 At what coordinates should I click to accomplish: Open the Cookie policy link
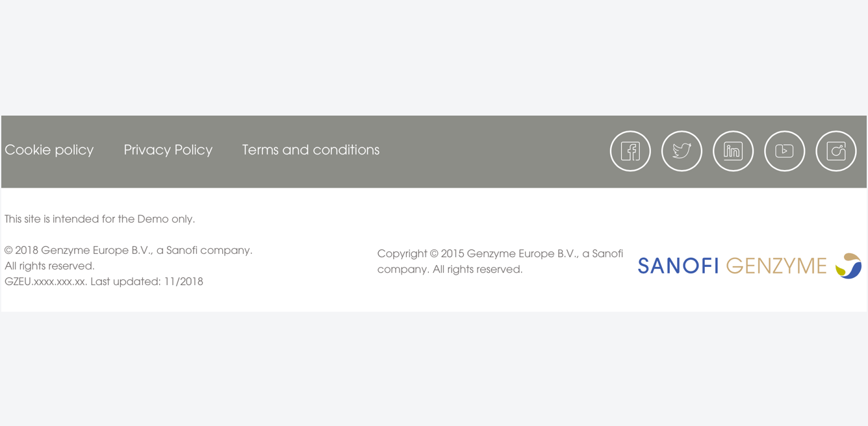(49, 150)
